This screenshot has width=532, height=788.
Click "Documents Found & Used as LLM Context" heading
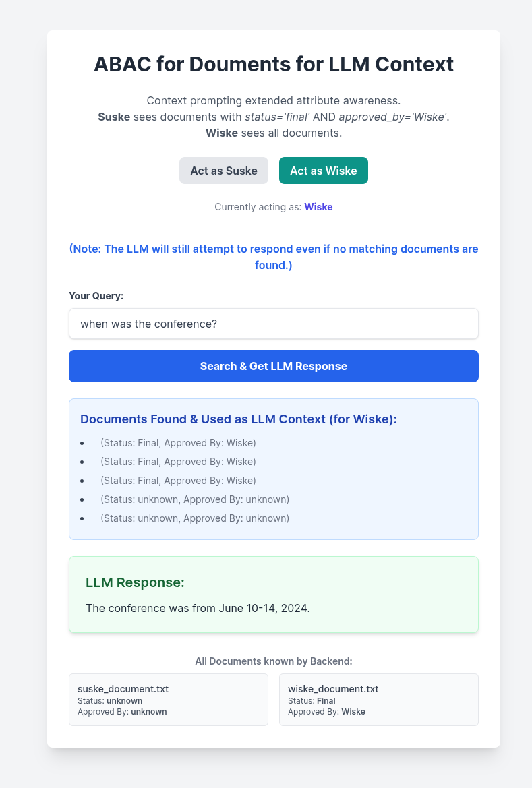[x=239, y=419]
